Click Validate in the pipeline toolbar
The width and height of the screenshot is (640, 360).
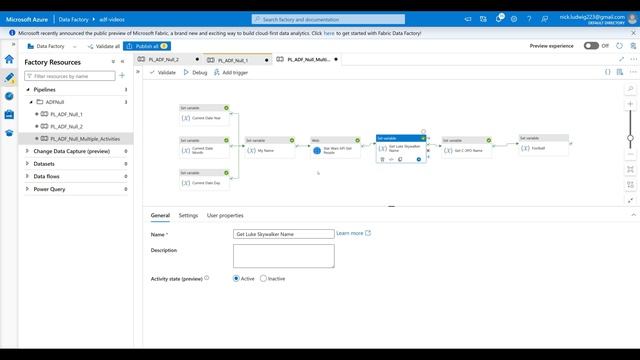(162, 72)
